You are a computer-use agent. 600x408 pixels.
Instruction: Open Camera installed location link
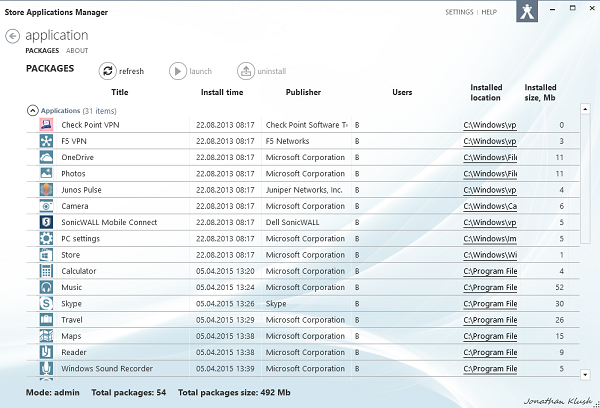coord(490,206)
